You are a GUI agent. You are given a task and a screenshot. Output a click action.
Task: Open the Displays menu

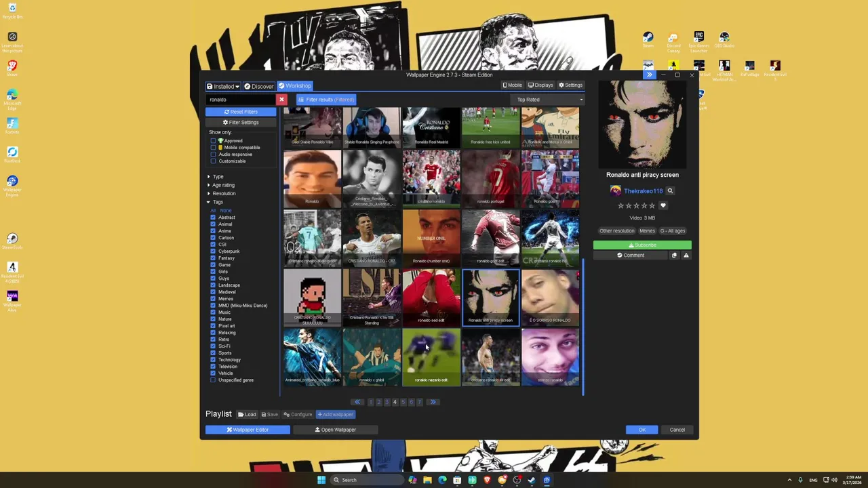(540, 85)
